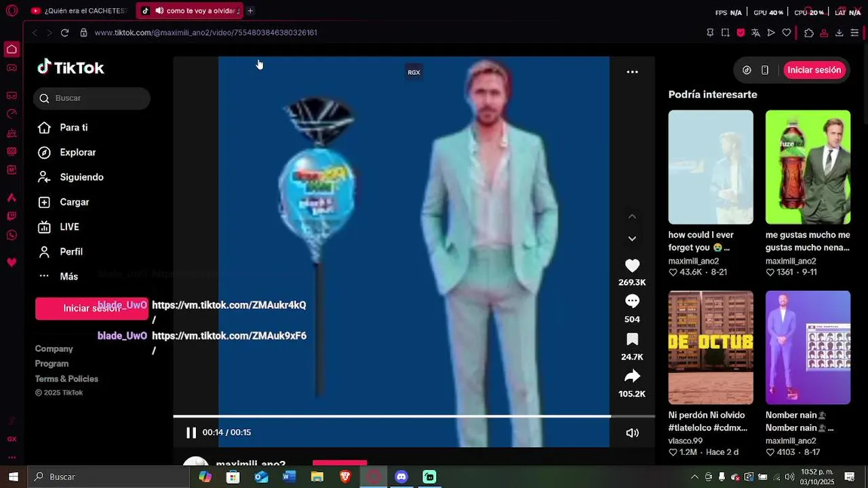Open the 'Nomber nain' video thumbnail
This screenshot has height=488, width=868.
808,348
